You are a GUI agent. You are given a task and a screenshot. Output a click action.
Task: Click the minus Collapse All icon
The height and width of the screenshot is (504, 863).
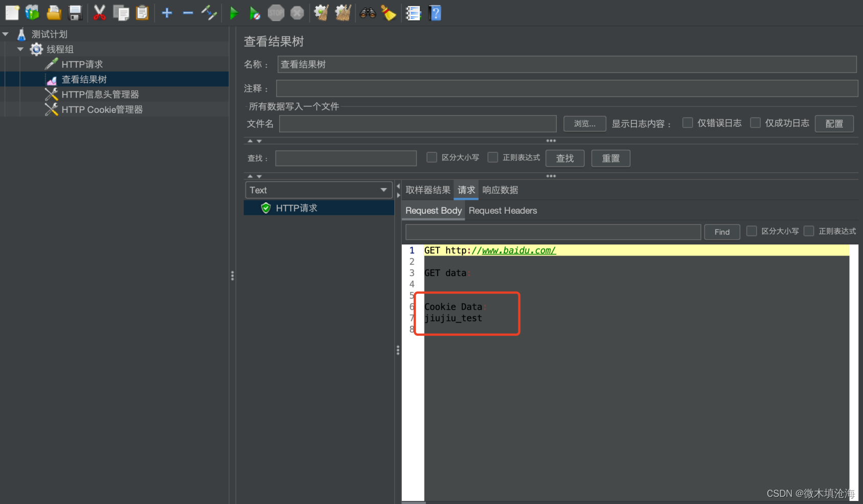188,13
